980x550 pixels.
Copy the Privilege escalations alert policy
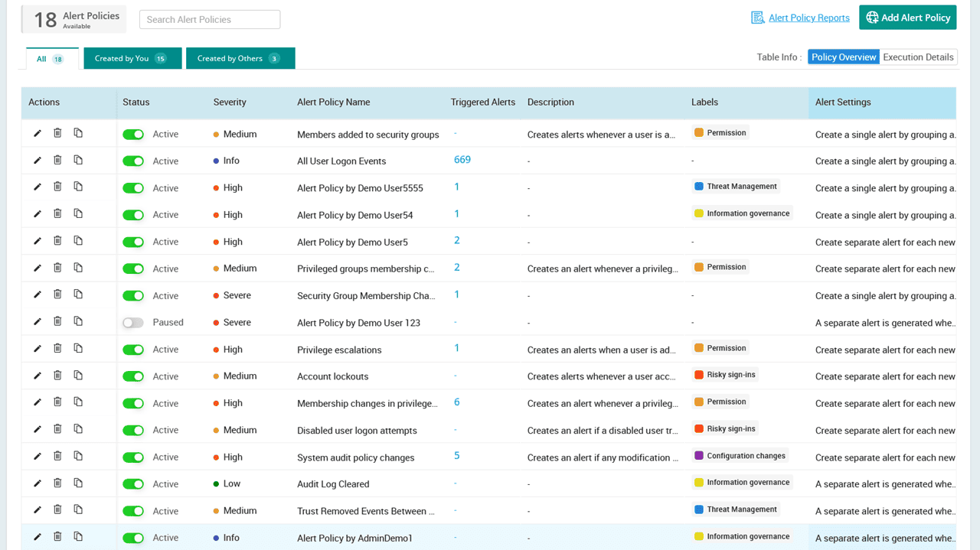[x=77, y=349]
